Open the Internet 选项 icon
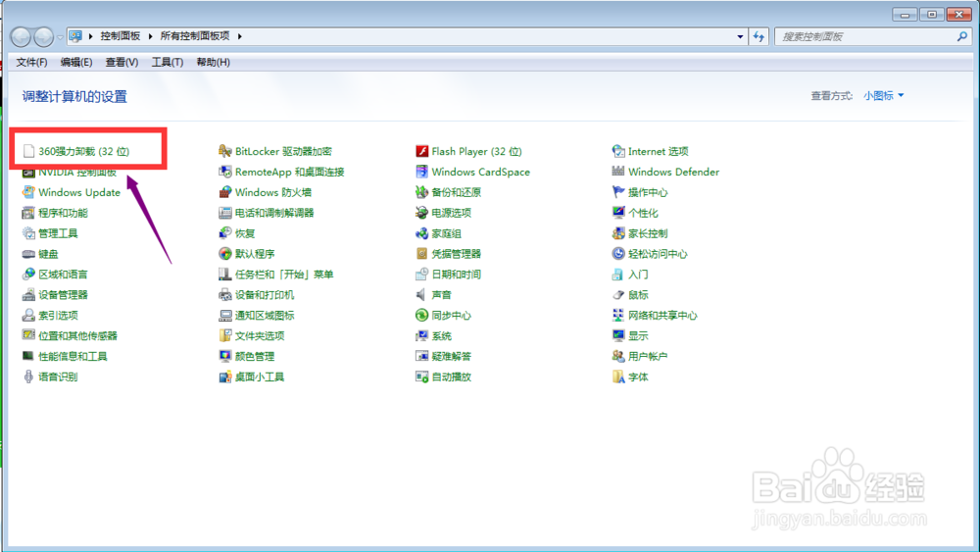Image resolution: width=980 pixels, height=552 pixels. pos(618,151)
